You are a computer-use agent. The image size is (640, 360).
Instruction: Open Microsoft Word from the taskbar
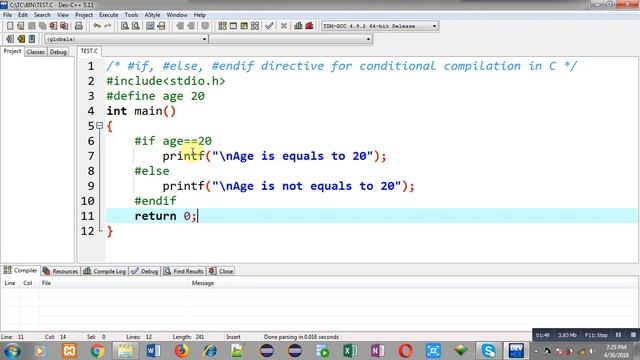pyautogui.click(x=153, y=351)
